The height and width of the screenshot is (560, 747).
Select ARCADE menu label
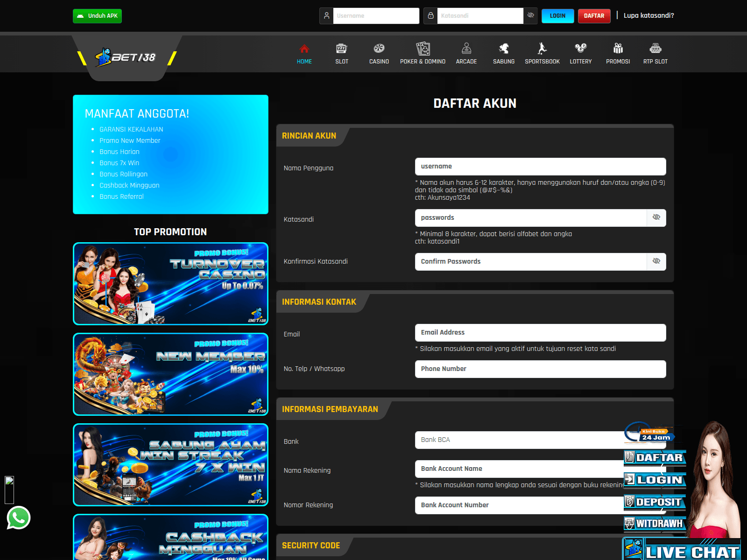tap(466, 62)
